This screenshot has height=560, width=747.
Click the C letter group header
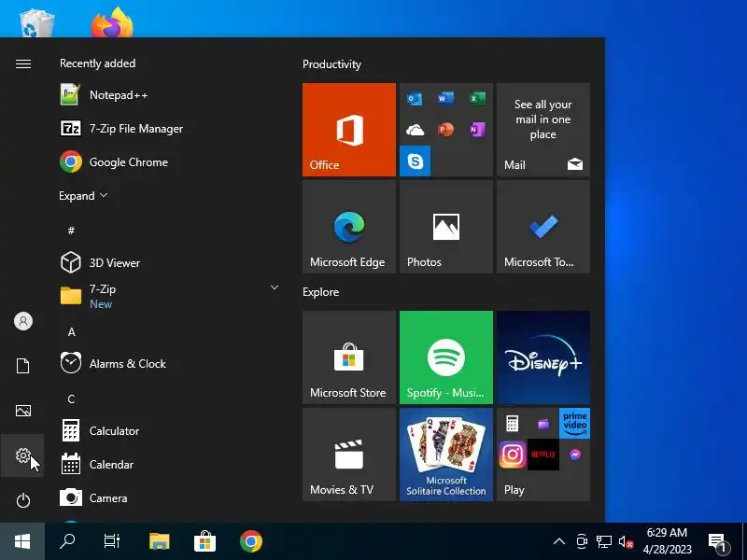[71, 399]
